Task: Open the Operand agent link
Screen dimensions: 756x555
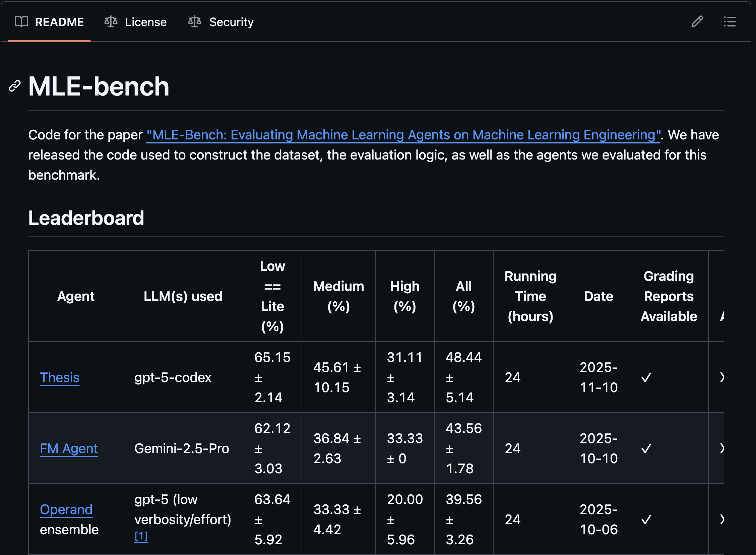Action: click(66, 510)
